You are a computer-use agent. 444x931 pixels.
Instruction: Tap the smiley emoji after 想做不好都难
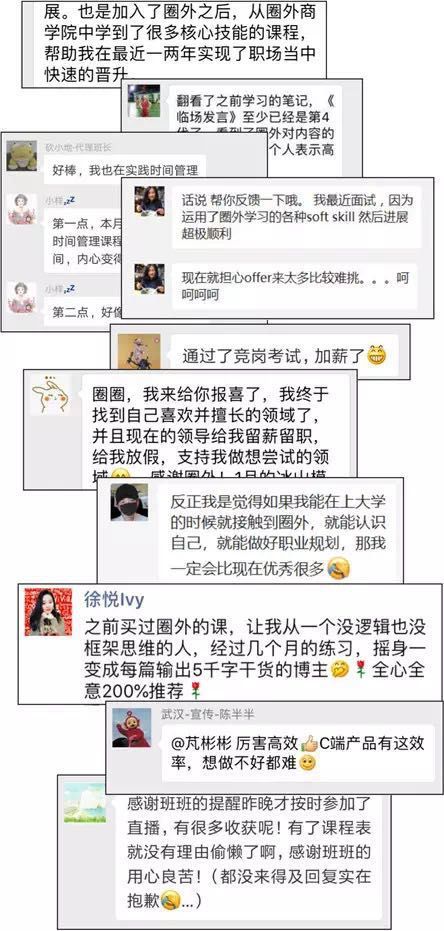307,764
